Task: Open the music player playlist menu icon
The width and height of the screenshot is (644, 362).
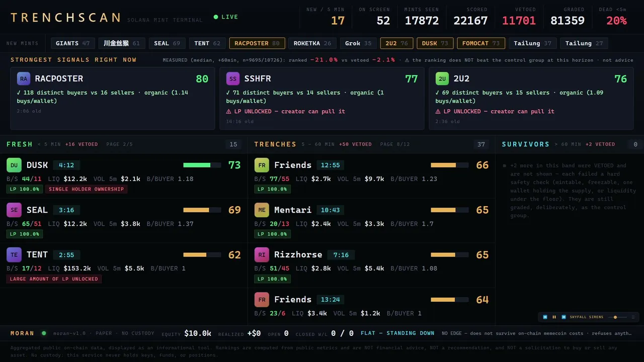Action: coord(633,317)
